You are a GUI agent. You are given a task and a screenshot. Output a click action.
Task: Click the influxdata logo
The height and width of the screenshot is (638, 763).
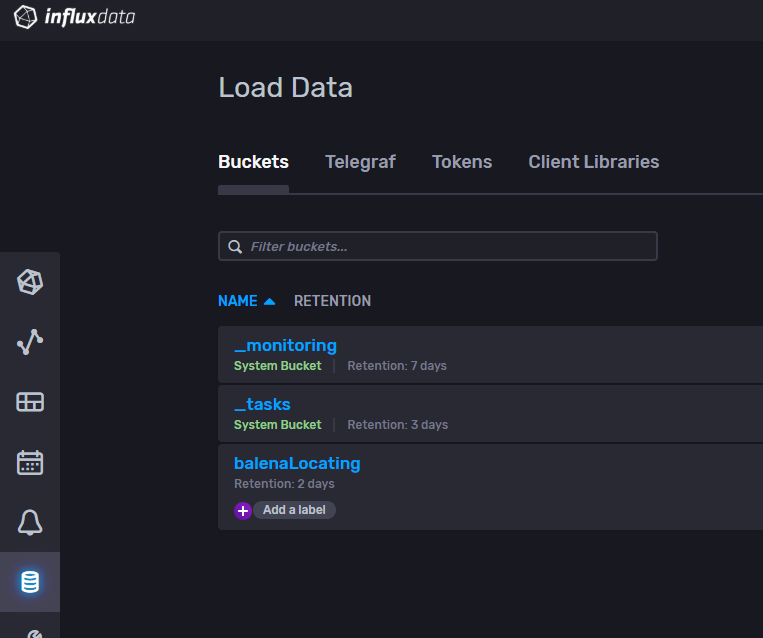coord(75,17)
